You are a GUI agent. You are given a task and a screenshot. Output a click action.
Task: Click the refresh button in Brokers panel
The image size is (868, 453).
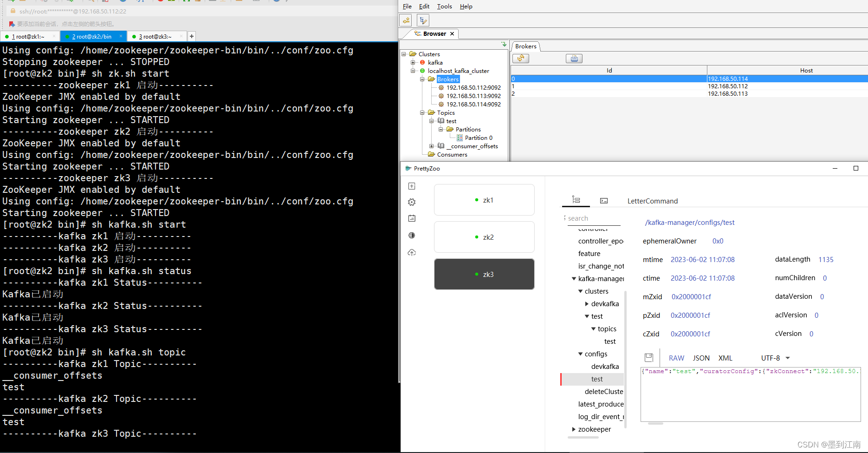(521, 59)
